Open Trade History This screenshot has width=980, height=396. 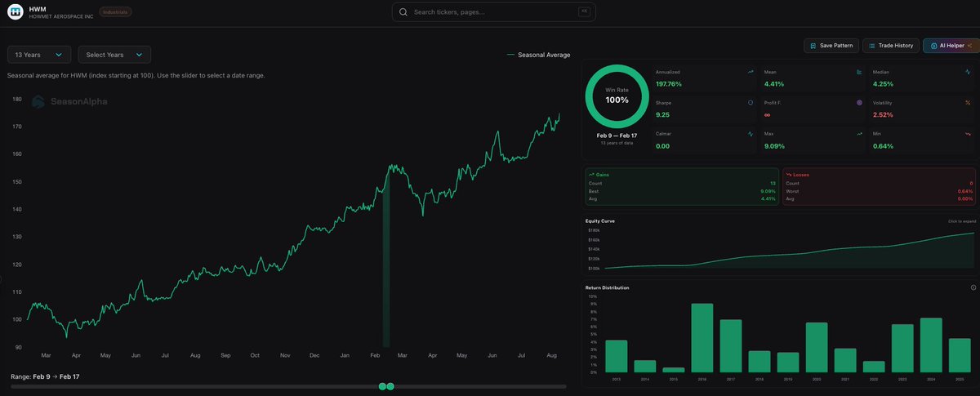pyautogui.click(x=891, y=46)
